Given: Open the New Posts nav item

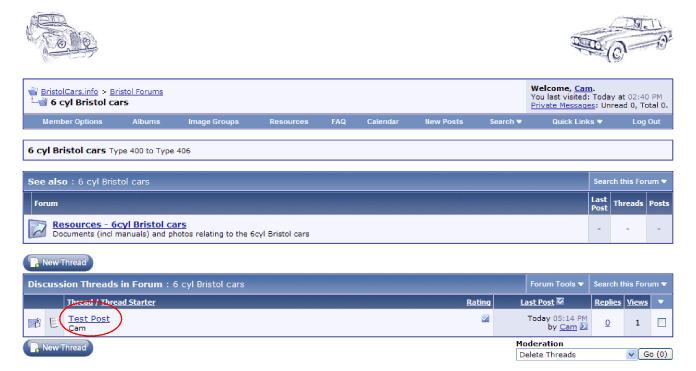Looking at the screenshot, I should [443, 122].
